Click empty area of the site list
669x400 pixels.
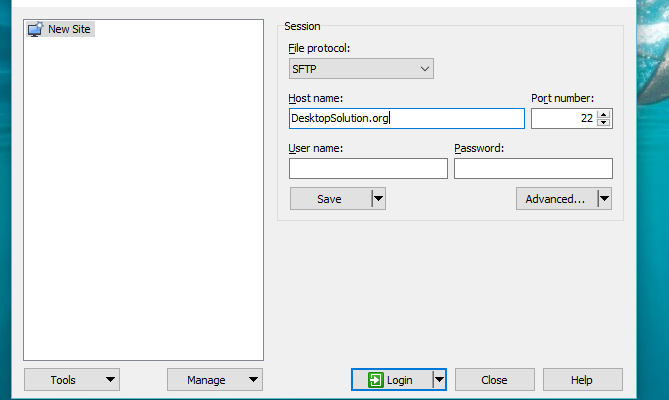click(143, 200)
